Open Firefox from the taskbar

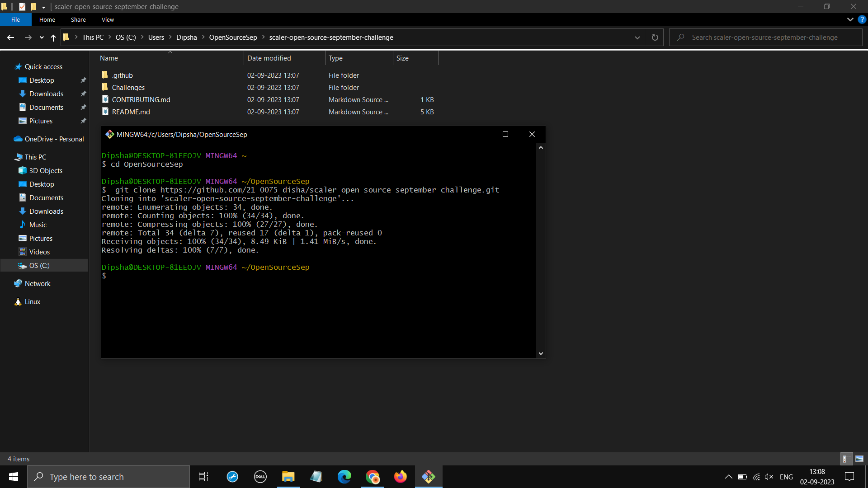point(401,477)
